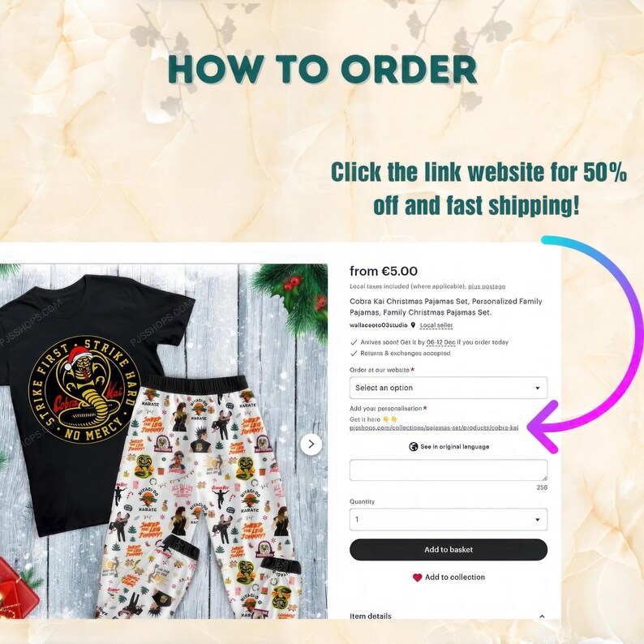Open the 'plus postage' link
This screenshot has width=644, height=644.
487,286
